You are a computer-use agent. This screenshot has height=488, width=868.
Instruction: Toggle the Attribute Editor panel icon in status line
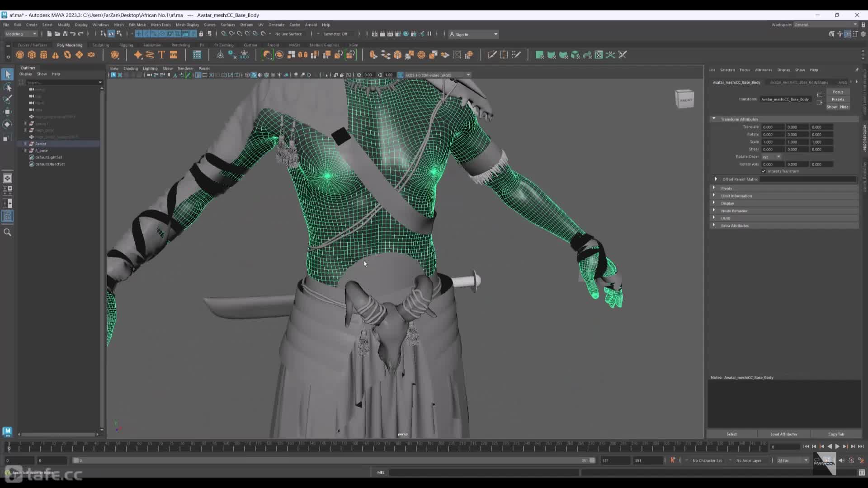[848, 34]
